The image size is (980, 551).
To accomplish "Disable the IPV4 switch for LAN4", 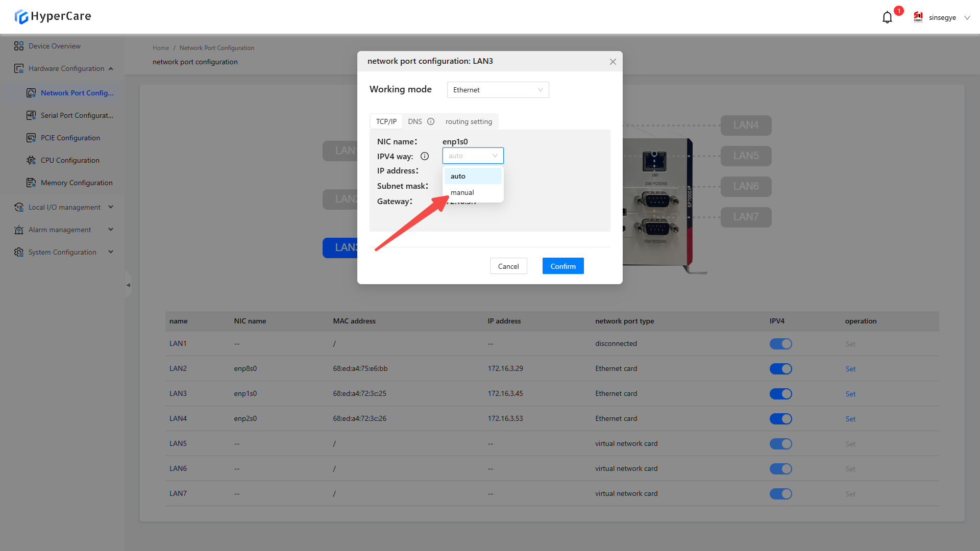I will tap(780, 419).
